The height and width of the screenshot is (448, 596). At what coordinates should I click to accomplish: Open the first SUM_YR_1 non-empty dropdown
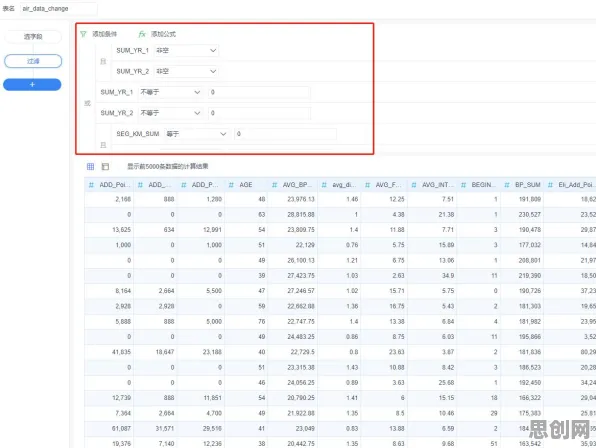coord(186,51)
